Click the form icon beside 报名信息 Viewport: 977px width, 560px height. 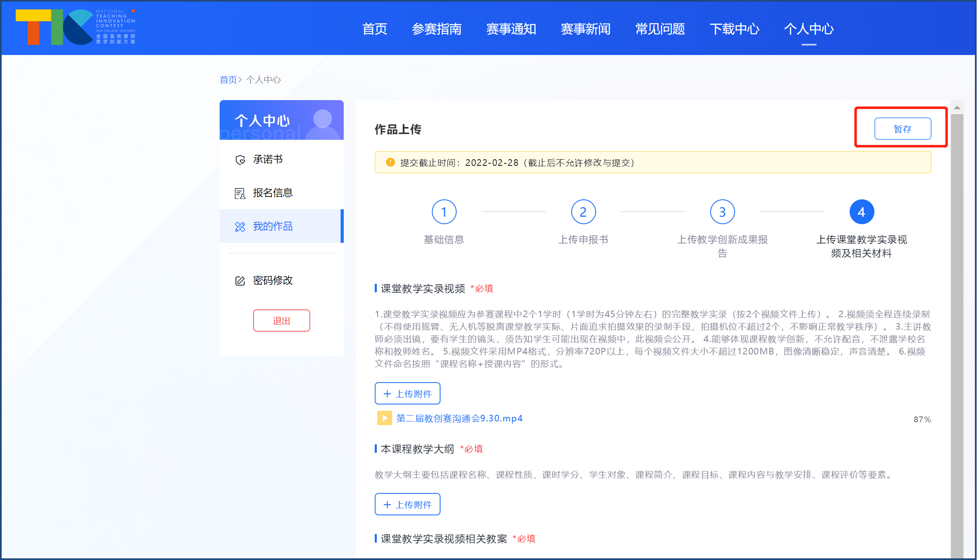click(x=240, y=193)
